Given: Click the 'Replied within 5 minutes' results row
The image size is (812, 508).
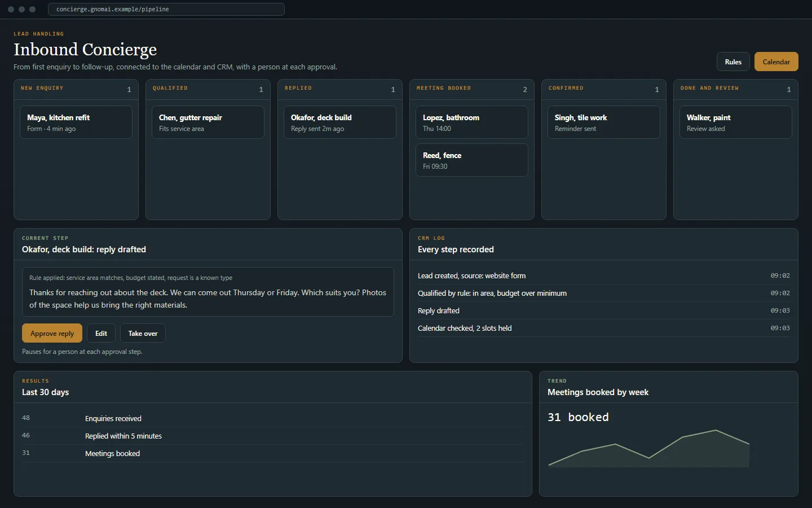Looking at the screenshot, I should coord(273,436).
